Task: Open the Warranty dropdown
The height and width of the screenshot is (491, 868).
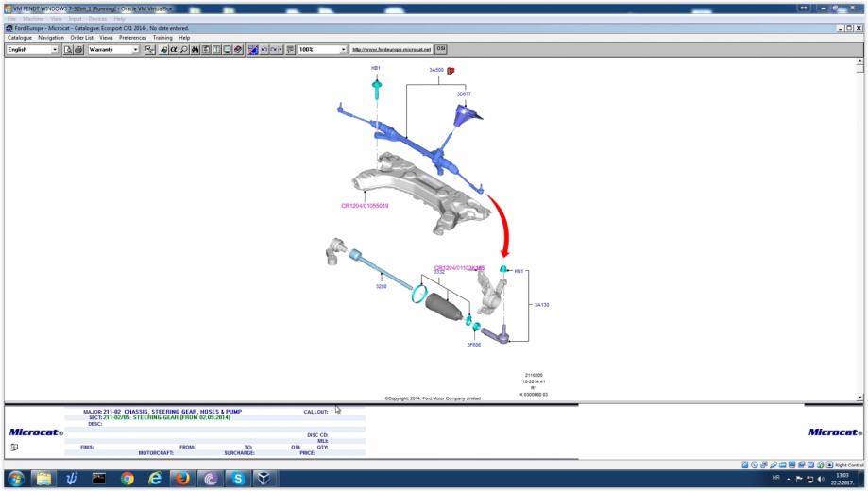Action: [113, 49]
